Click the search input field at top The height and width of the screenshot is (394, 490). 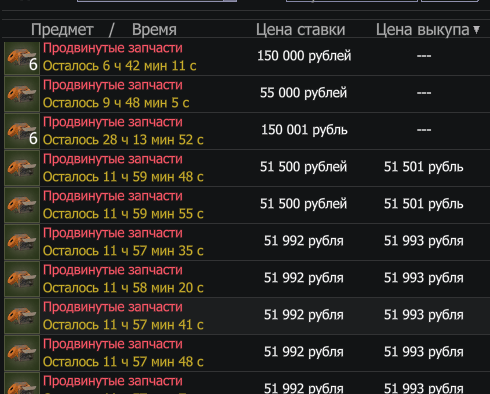click(157, 1)
